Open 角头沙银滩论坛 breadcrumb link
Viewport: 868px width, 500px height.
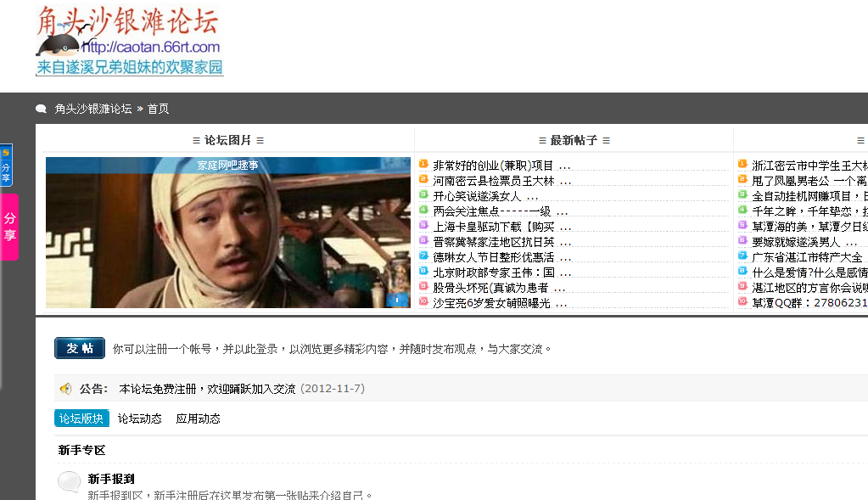(x=93, y=109)
